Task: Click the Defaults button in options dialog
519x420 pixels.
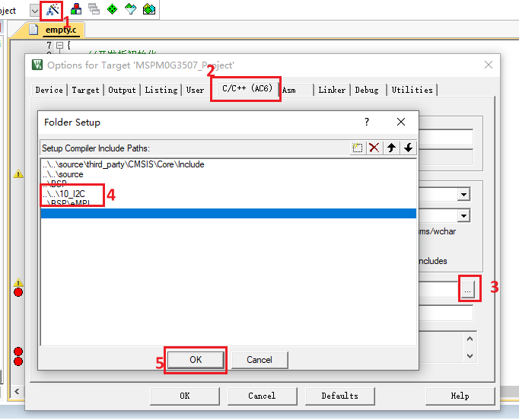Action: [x=339, y=396]
